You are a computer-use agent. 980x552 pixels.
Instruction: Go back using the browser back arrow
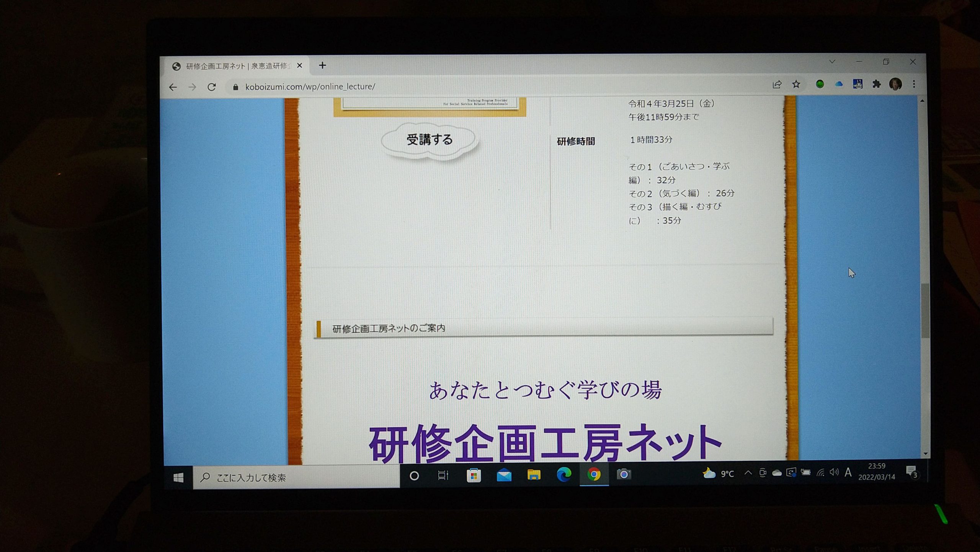coord(173,87)
